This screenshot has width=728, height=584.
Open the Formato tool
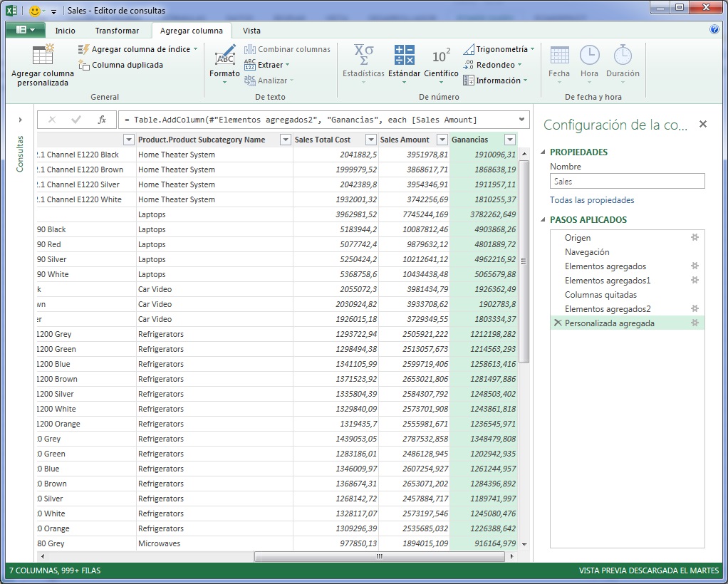(x=224, y=64)
